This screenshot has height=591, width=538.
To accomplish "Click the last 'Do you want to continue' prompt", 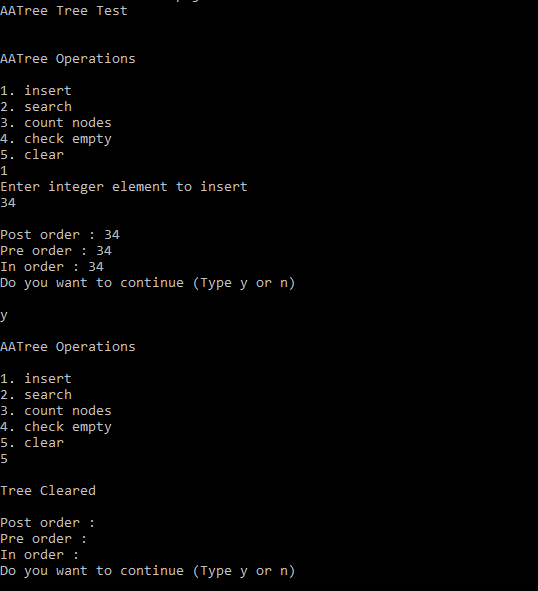I will 147,571.
